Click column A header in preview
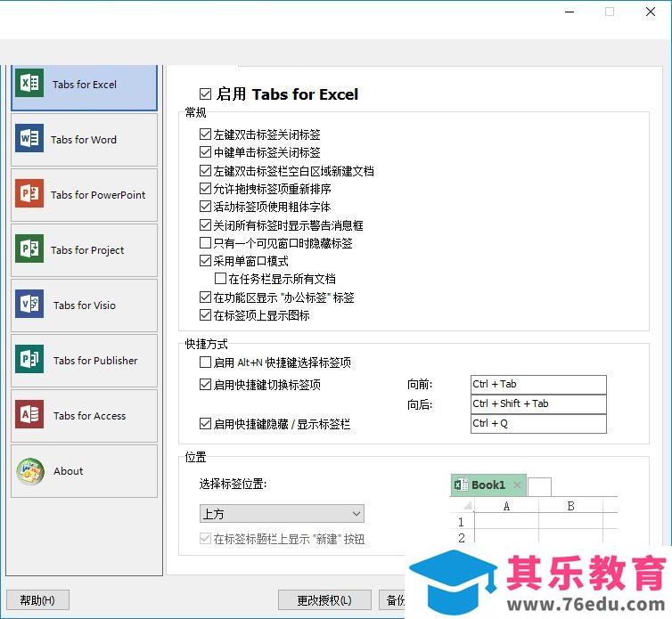672x619 pixels. (506, 506)
